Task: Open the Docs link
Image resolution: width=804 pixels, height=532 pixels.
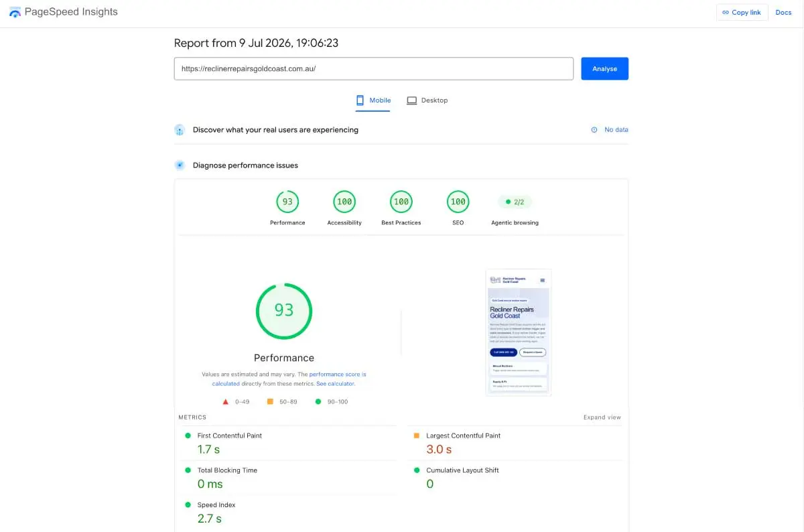Action: pos(783,12)
